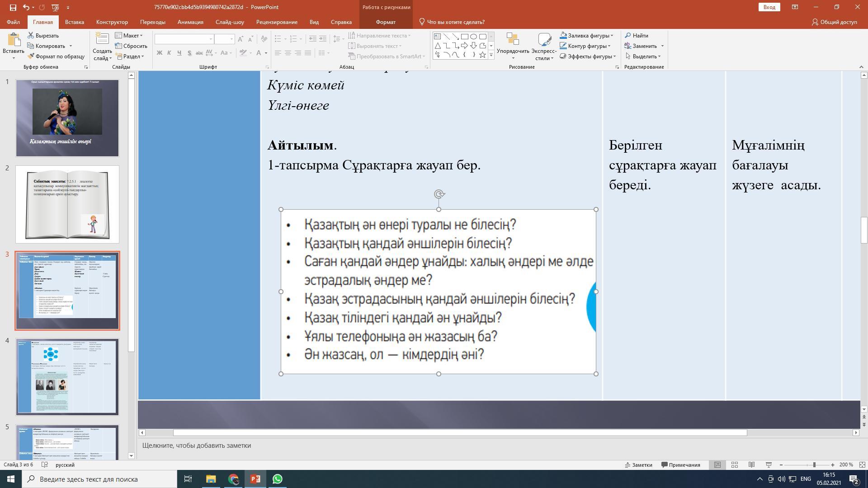868x488 pixels.
Task: Open the Layout dropdown menu
Action: pos(129,36)
